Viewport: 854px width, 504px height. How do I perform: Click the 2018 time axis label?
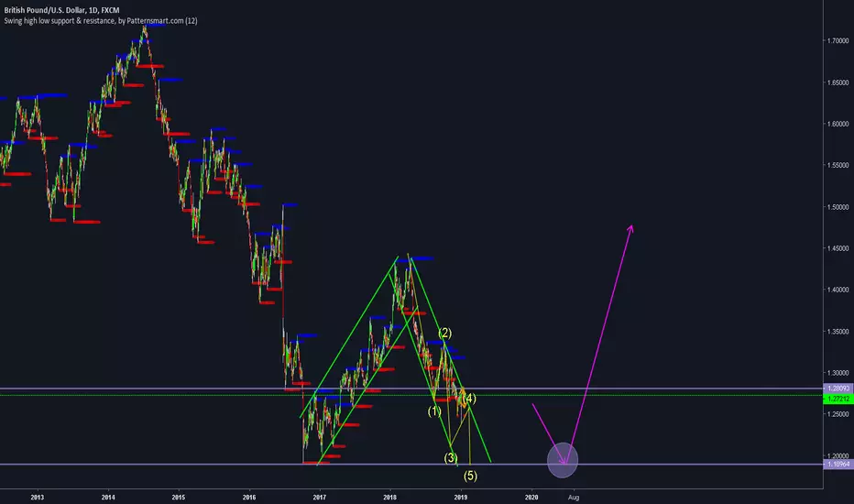tap(390, 497)
